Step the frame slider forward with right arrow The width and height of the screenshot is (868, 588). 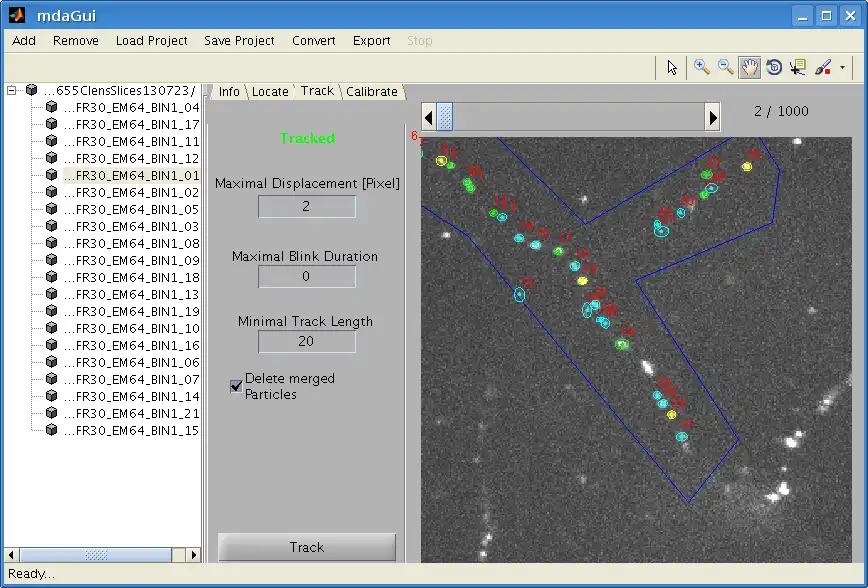[713, 118]
